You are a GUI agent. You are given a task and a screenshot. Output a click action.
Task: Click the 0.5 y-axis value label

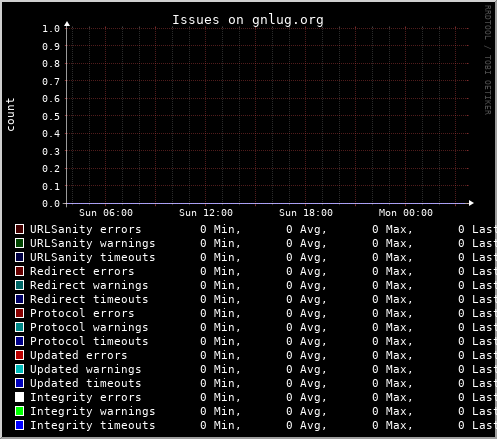[51, 117]
